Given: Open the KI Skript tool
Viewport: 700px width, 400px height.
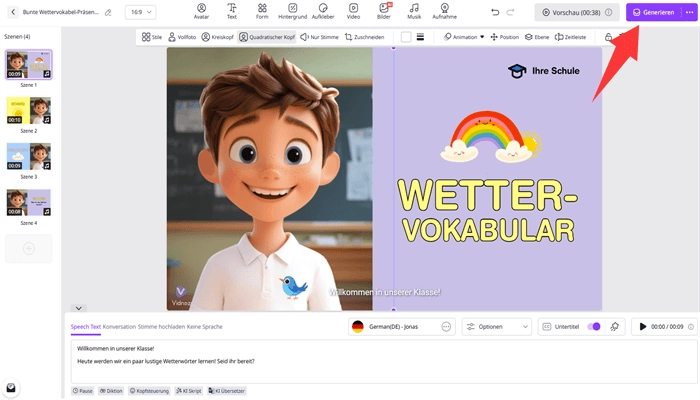Looking at the screenshot, I should coord(189,391).
